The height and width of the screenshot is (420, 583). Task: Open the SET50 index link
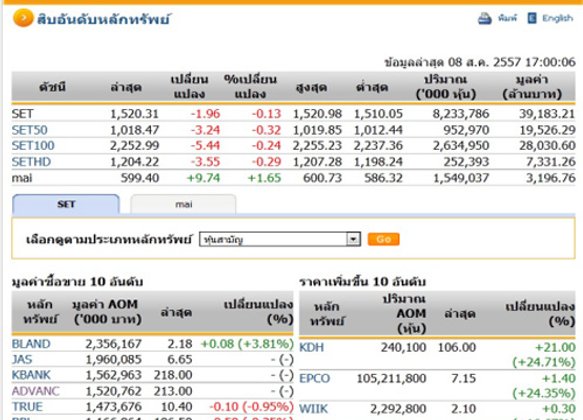click(29, 130)
